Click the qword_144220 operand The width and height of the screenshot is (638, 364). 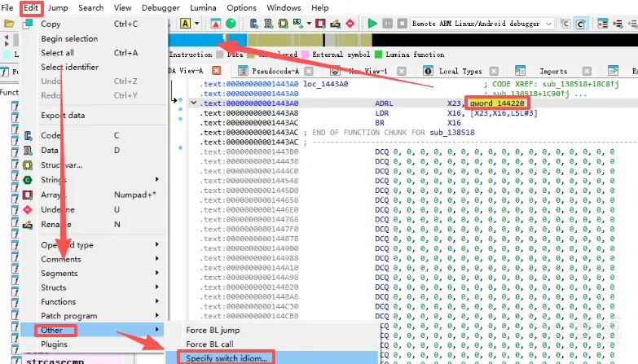coord(497,103)
